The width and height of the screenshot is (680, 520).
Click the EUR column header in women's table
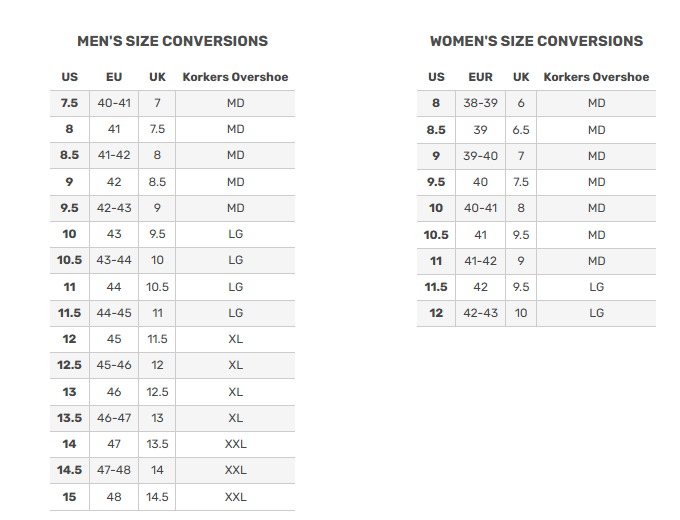[x=480, y=77]
